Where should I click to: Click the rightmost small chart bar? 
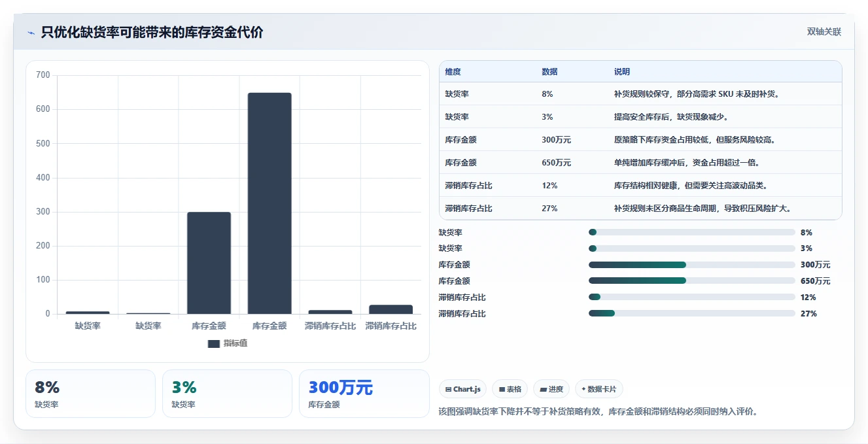[391, 309]
